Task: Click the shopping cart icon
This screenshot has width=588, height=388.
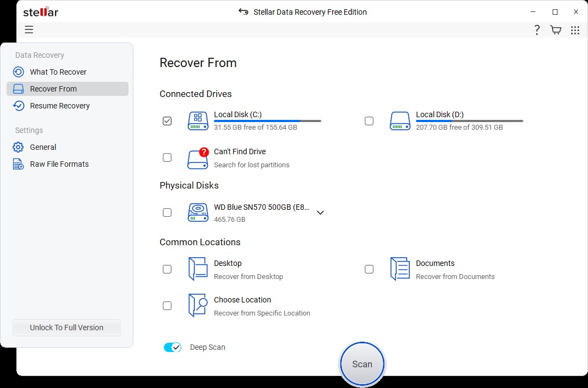Action: pos(555,29)
